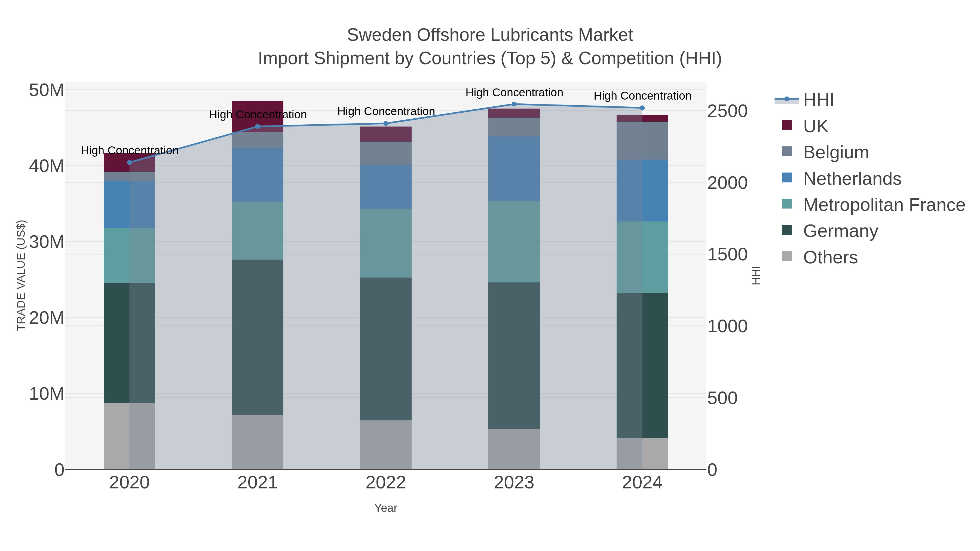Click the 1000 right axis tick label
Screen dimensions: 980x551
point(727,326)
